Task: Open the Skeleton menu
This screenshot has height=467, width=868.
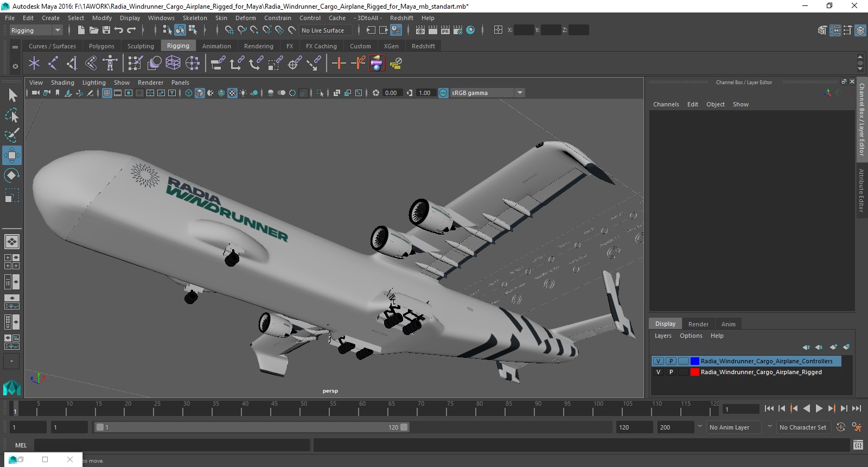Action: (195, 18)
